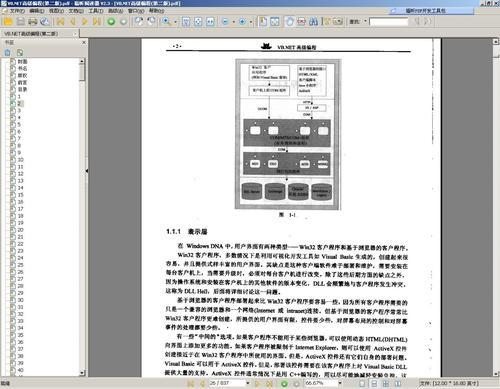The image size is (500, 389).
Task: Click the status bar facing pages icon
Action: [386, 384]
